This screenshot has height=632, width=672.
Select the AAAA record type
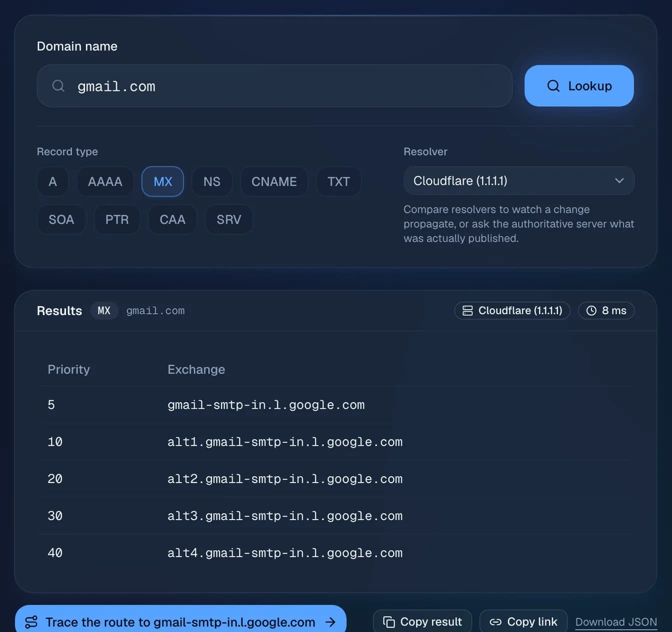coord(105,181)
